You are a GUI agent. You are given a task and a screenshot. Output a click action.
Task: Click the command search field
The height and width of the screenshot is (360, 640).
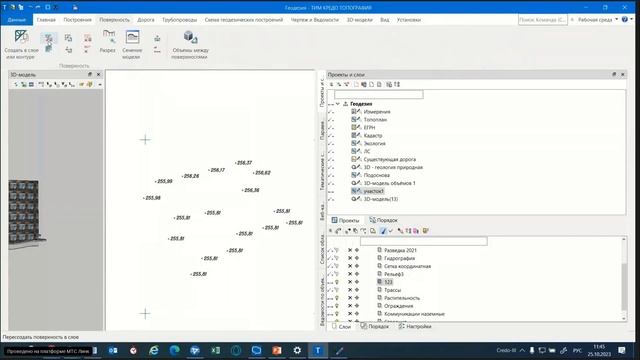(542, 19)
